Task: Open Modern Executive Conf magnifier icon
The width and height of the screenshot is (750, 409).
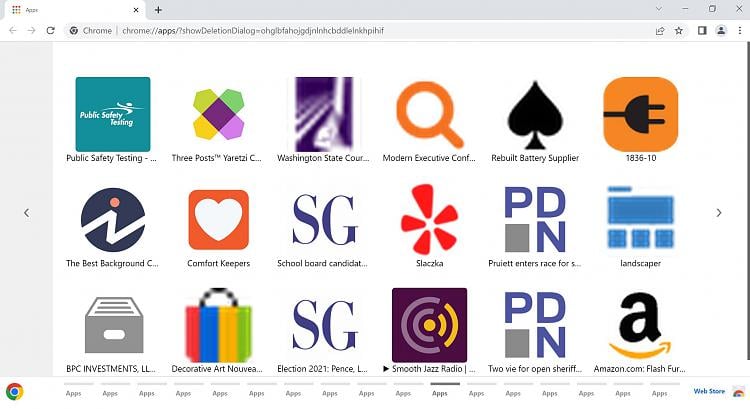Action: [430, 115]
